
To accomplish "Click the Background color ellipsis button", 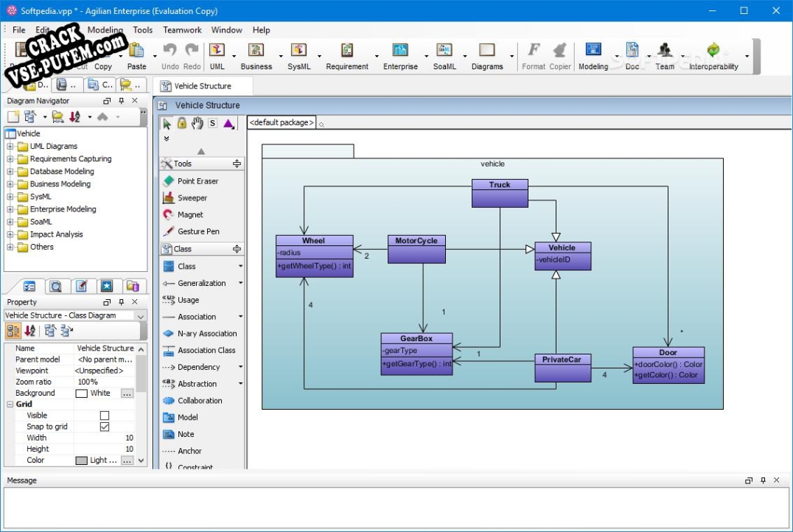I will tap(127, 393).
